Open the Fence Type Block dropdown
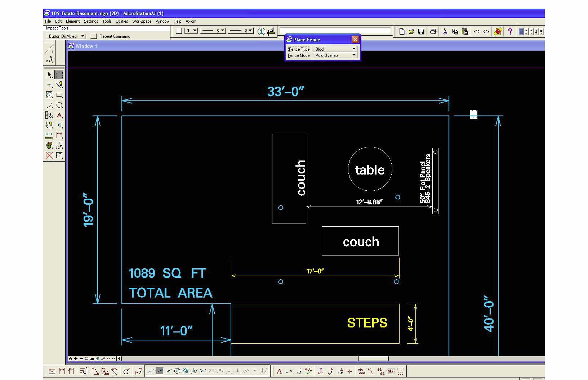Viewport: 588px width, 380px height. click(335, 49)
